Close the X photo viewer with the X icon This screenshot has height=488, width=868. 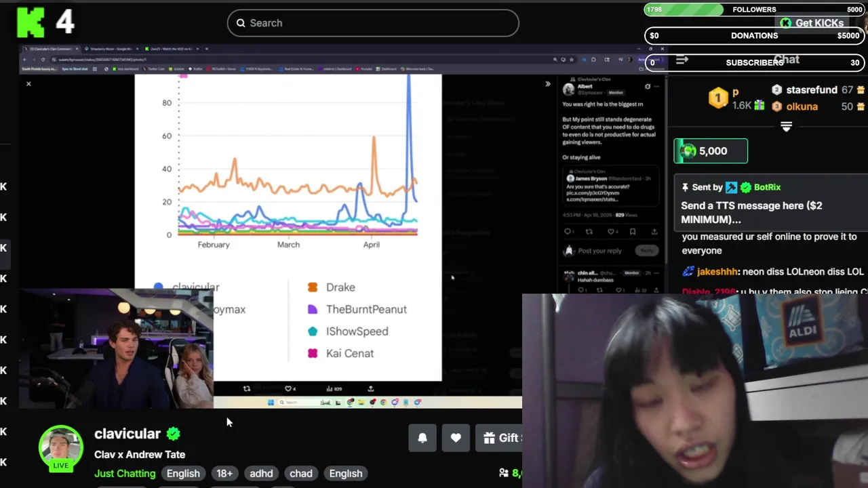click(x=28, y=83)
